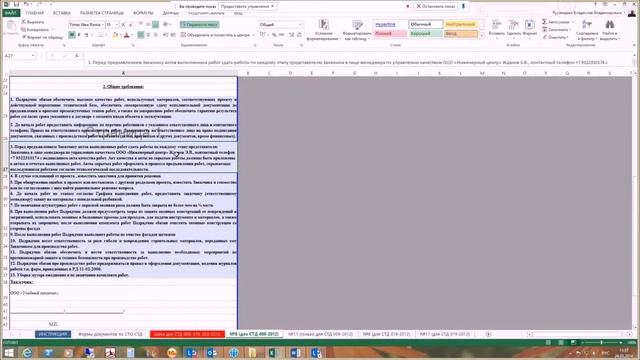640x360 pixels.
Task: Switch to ВСТАВКА ribbon tab
Action: coord(62,13)
